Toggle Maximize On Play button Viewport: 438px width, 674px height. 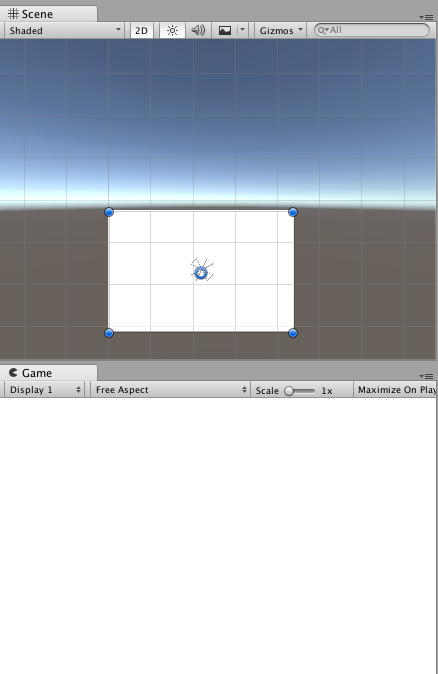[x=395, y=390]
